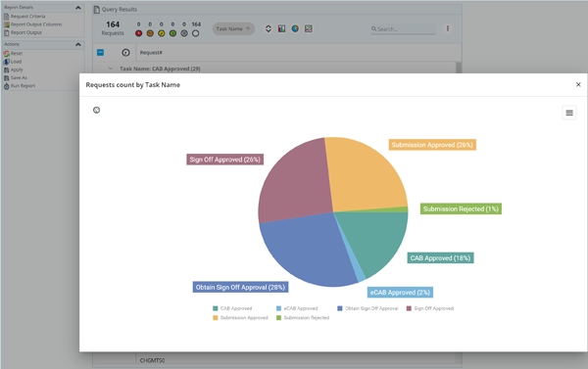Click the Query Results document icon
Viewport: 588px width, 369px height.
tap(97, 10)
